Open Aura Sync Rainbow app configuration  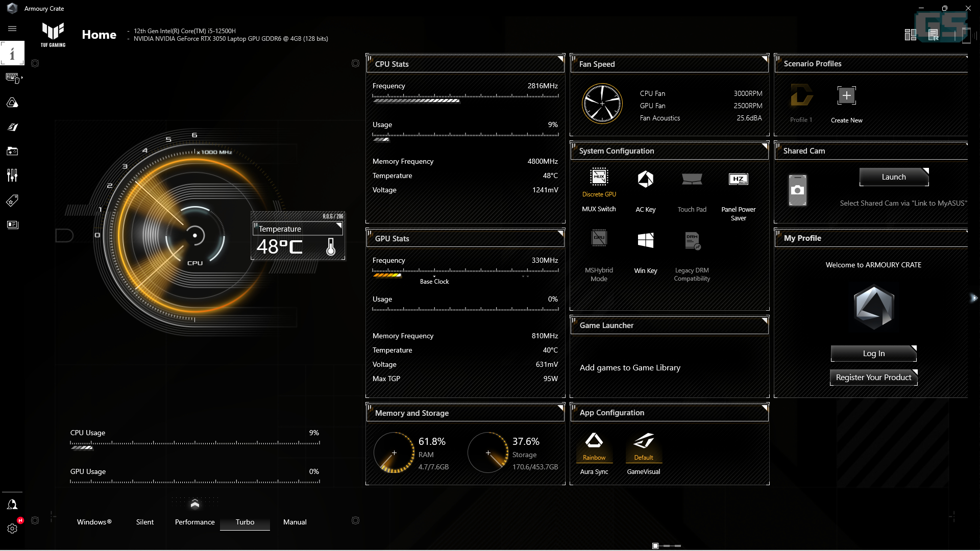tap(594, 454)
